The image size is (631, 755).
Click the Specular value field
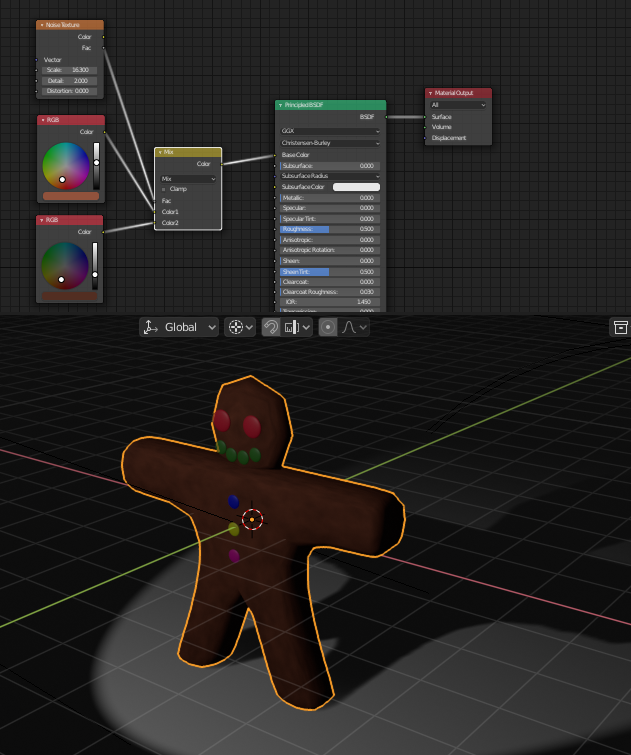[x=330, y=208]
